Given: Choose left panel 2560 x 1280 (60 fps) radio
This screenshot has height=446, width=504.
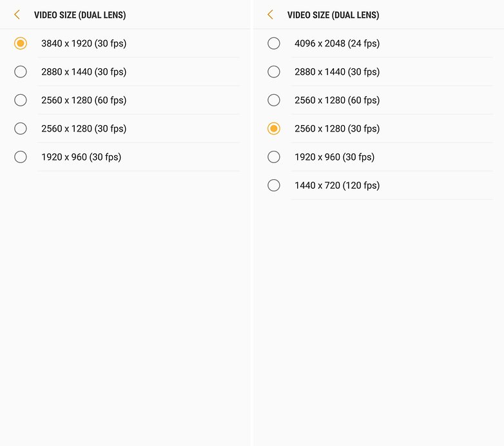Looking at the screenshot, I should coord(21,101).
